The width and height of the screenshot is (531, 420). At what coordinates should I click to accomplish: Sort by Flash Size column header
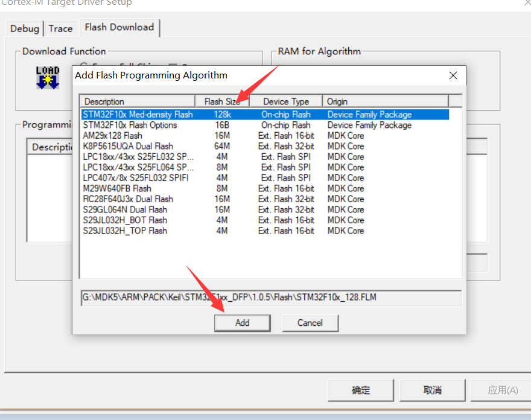[222, 101]
